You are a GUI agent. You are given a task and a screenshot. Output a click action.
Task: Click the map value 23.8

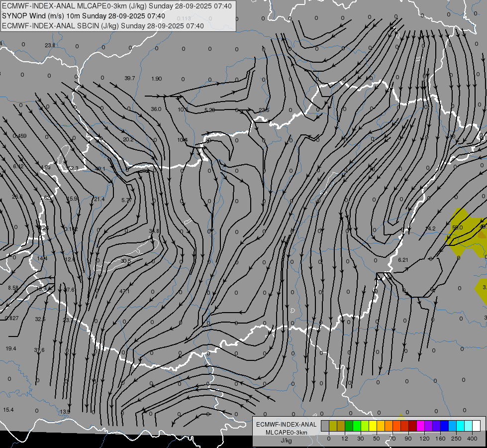pos(50,45)
